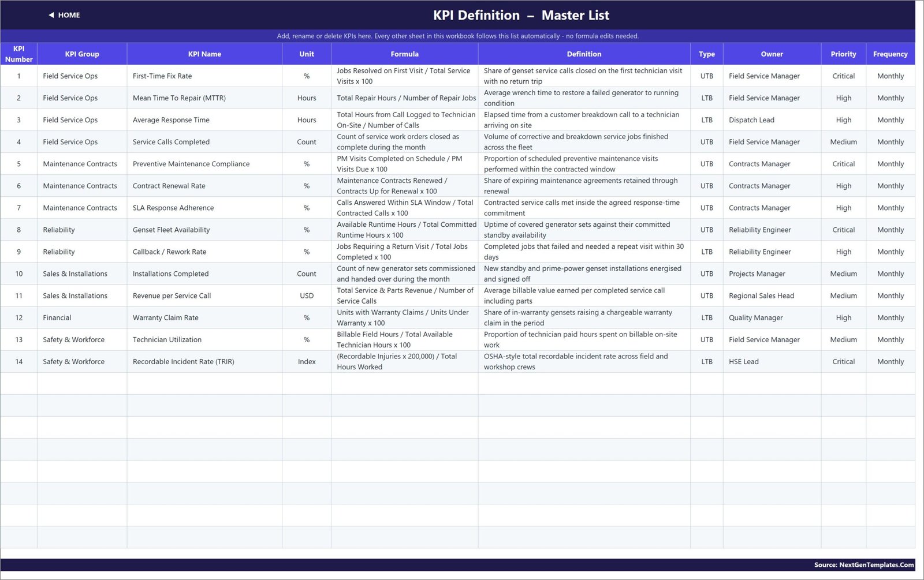Click the instruction note about adding or renaming KPIs
The width and height of the screenshot is (924, 580).
click(x=457, y=36)
